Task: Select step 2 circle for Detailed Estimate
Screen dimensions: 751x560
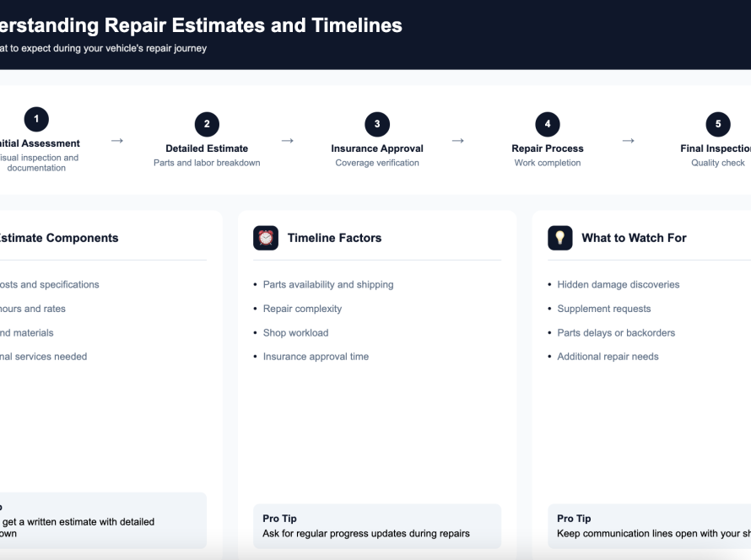Action: click(x=207, y=124)
